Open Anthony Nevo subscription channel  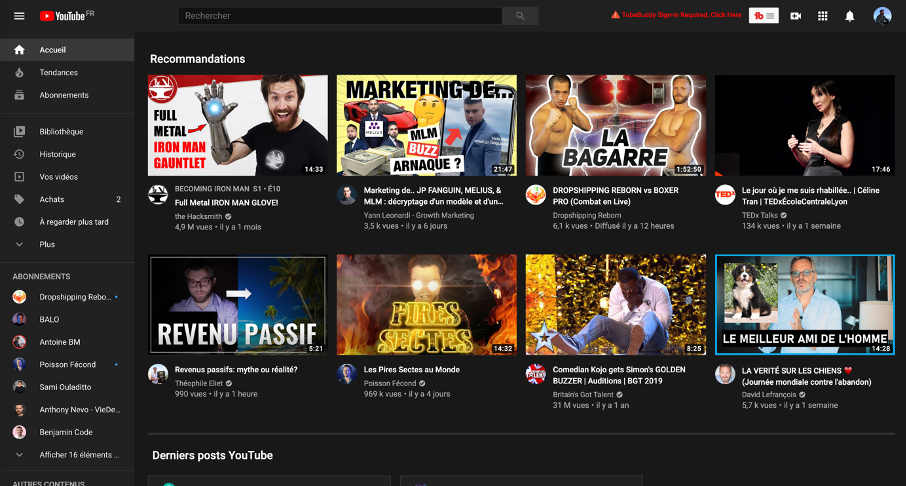(67, 409)
